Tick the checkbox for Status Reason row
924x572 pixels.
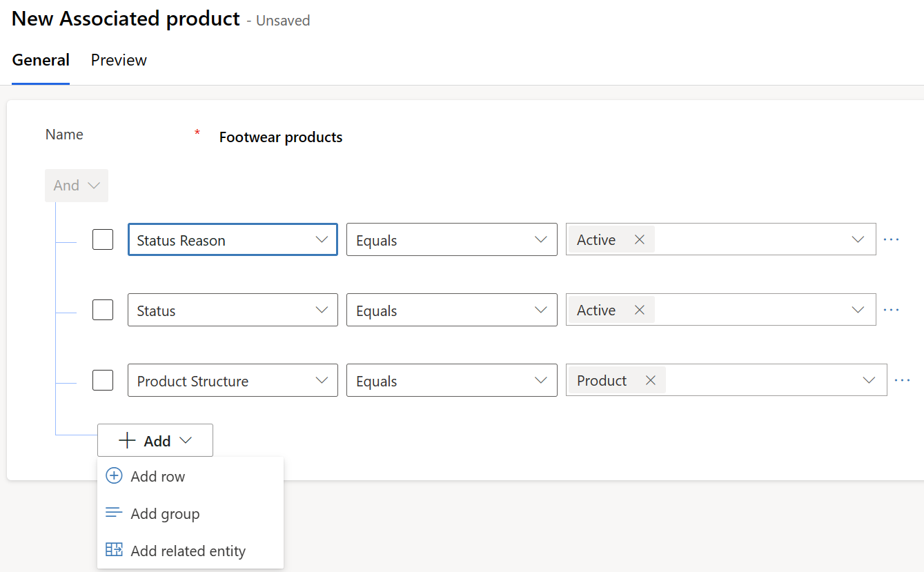pos(103,239)
